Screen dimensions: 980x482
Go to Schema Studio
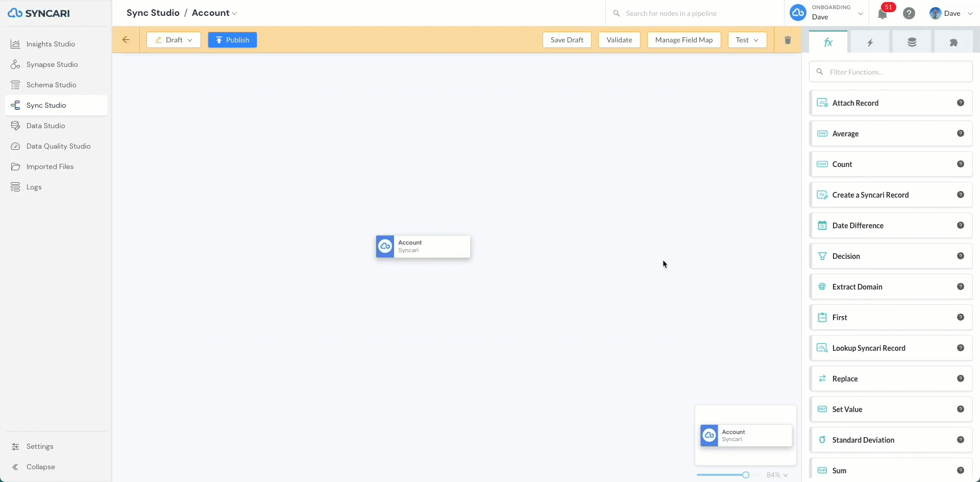pyautogui.click(x=56, y=85)
